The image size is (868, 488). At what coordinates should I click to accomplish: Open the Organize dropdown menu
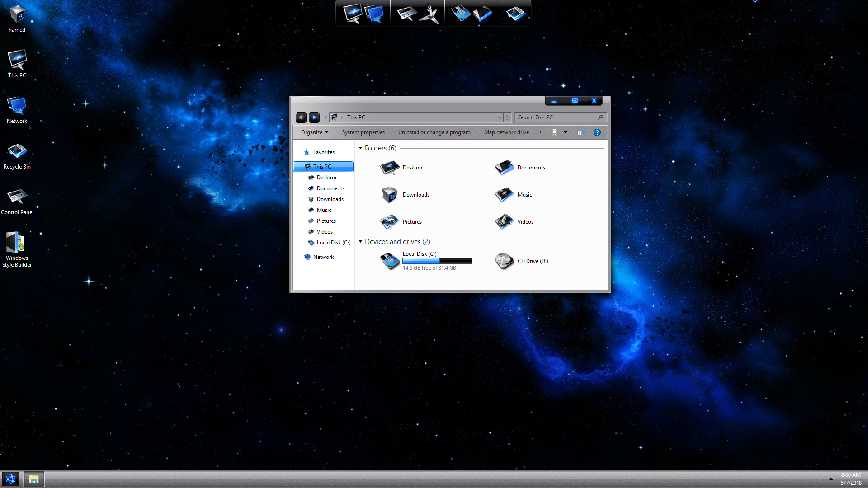click(x=314, y=132)
